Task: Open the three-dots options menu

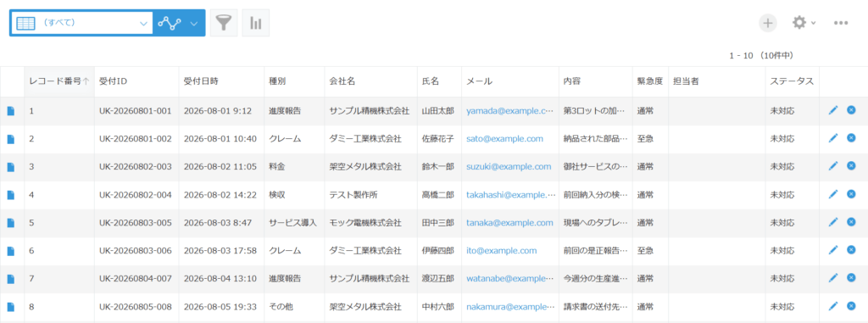Action: pos(841,23)
